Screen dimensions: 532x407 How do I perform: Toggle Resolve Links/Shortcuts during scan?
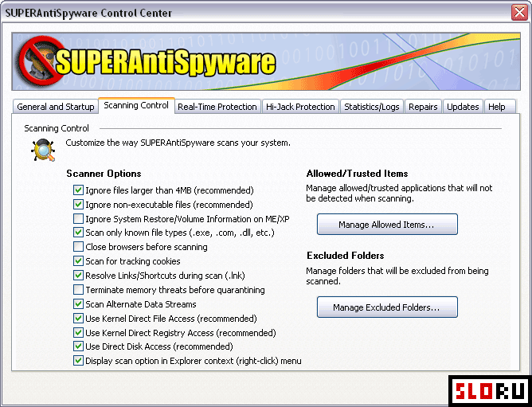coord(78,275)
